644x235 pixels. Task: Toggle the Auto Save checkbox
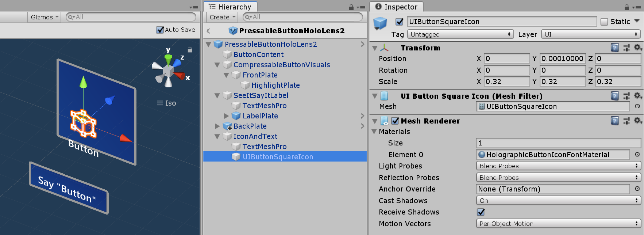coord(160,30)
